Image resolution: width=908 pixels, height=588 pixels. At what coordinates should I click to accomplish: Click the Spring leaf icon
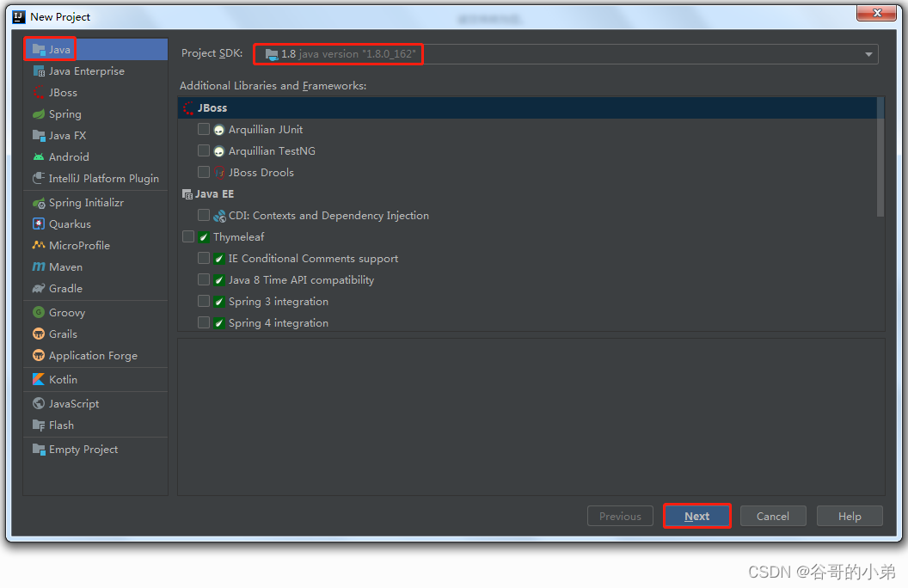tap(39, 114)
